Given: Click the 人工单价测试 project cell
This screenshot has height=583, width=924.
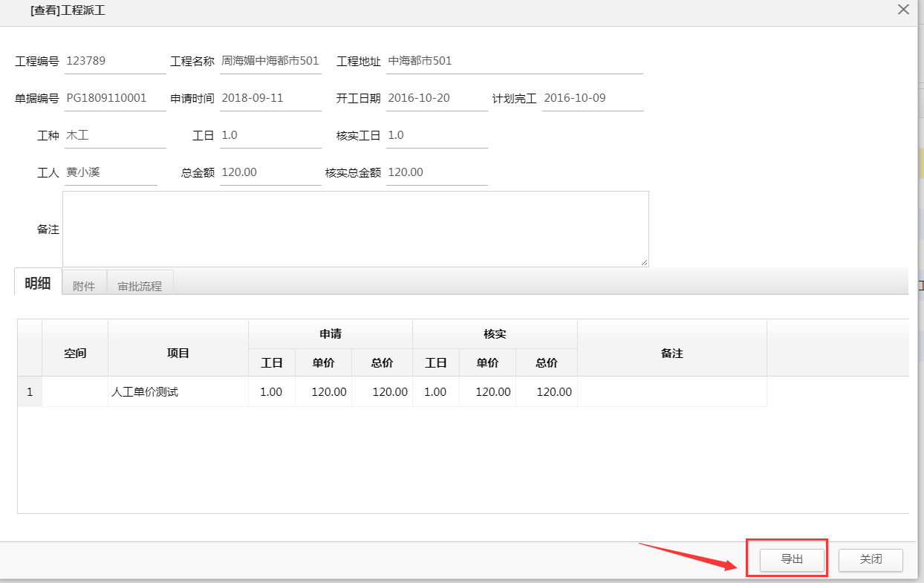Looking at the screenshot, I should pos(178,392).
